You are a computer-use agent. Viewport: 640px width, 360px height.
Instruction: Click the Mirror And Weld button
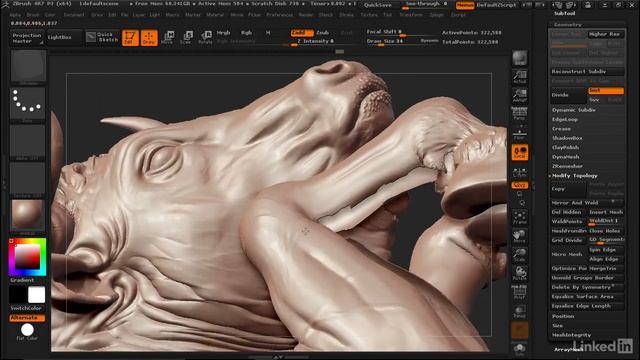click(587, 203)
